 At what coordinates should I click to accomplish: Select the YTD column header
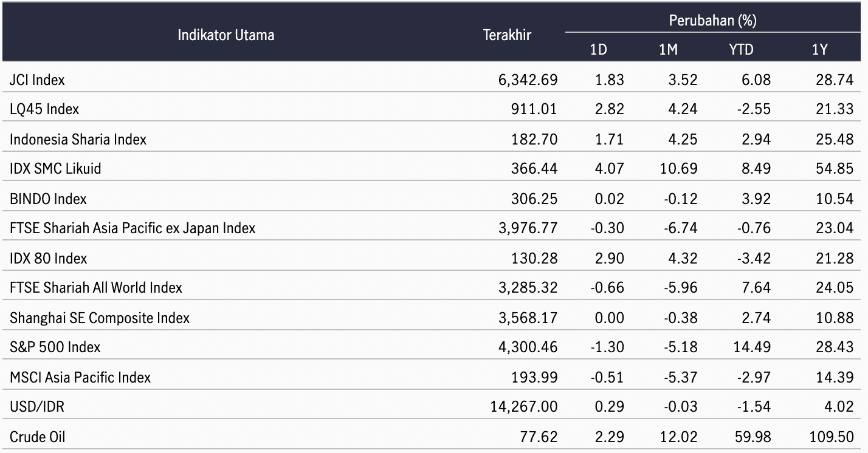741,50
